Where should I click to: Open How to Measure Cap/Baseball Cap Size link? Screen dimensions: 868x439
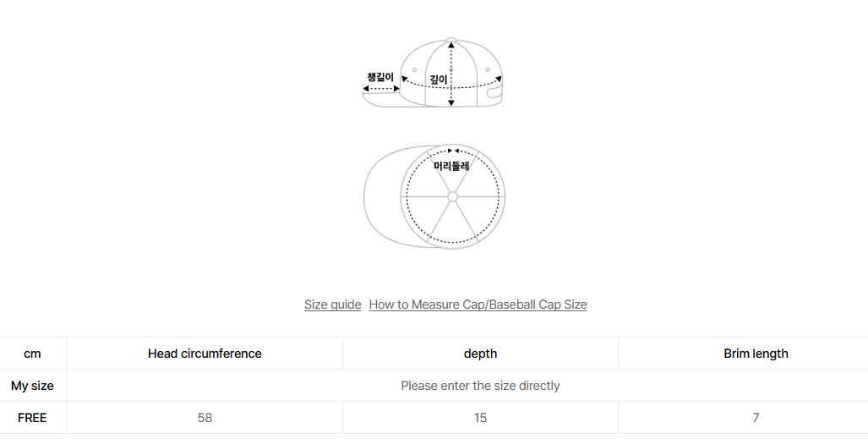pyautogui.click(x=478, y=305)
